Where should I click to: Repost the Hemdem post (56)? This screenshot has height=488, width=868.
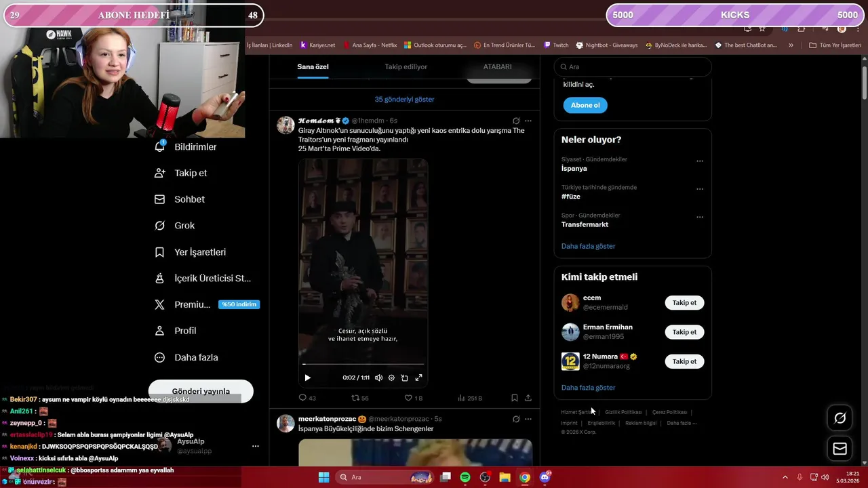[359, 398]
